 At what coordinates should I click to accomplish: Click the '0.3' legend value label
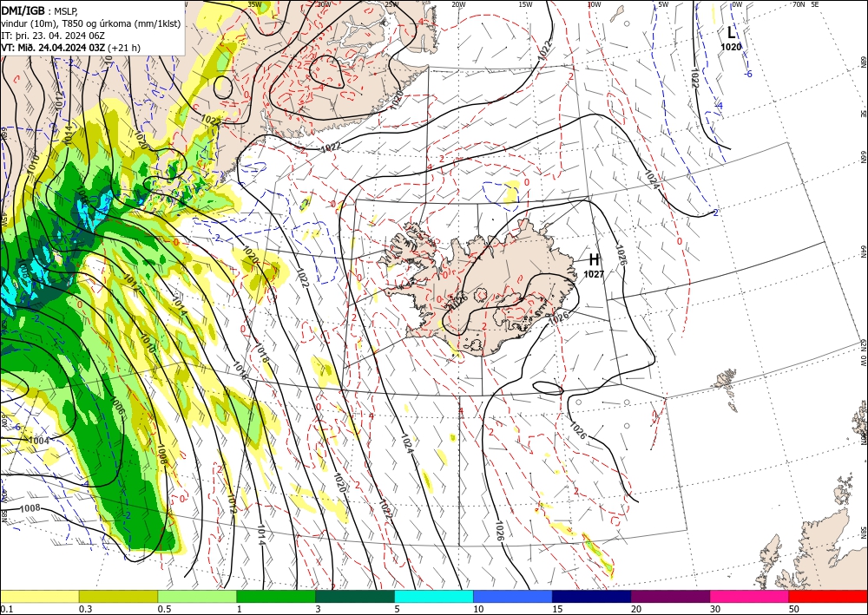coord(85,608)
